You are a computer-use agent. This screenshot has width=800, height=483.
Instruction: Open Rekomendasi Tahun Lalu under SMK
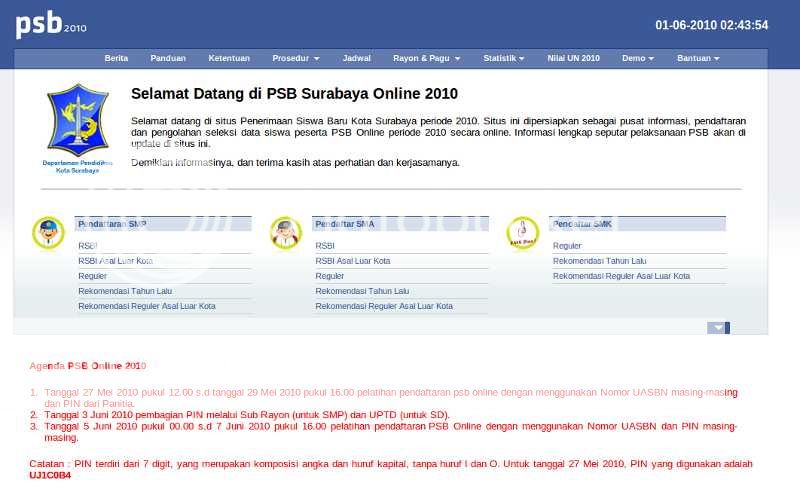599,261
